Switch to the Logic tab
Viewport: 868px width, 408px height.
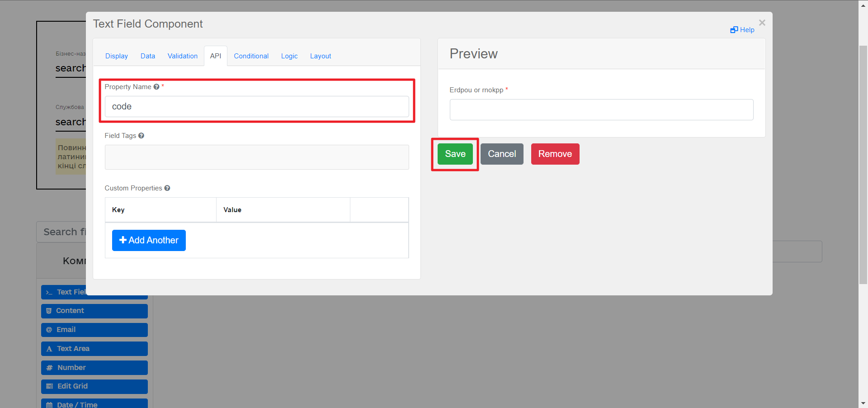[289, 56]
